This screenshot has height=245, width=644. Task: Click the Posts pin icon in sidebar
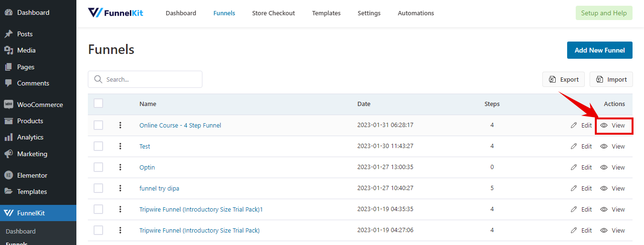(9, 34)
